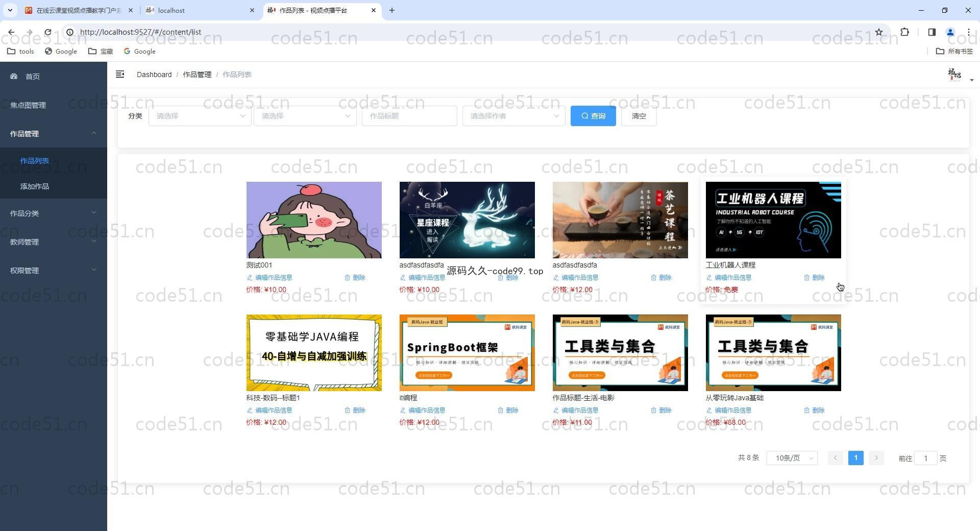Image resolution: width=980 pixels, height=531 pixels.
Task: Open the tab search dropdown arrow
Action: pyautogui.click(x=10, y=10)
